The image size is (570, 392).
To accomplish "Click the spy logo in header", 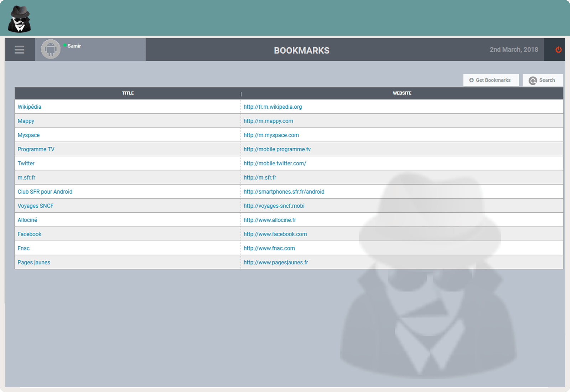I will (19, 19).
